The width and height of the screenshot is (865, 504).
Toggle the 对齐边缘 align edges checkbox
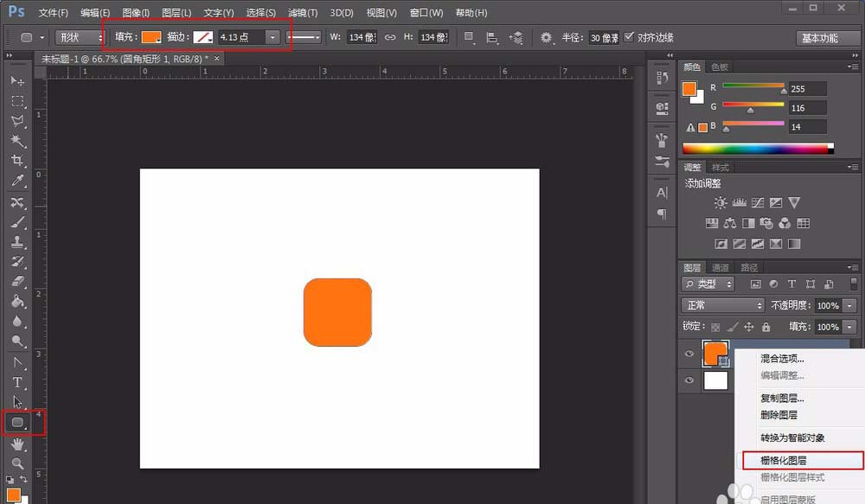coord(629,37)
